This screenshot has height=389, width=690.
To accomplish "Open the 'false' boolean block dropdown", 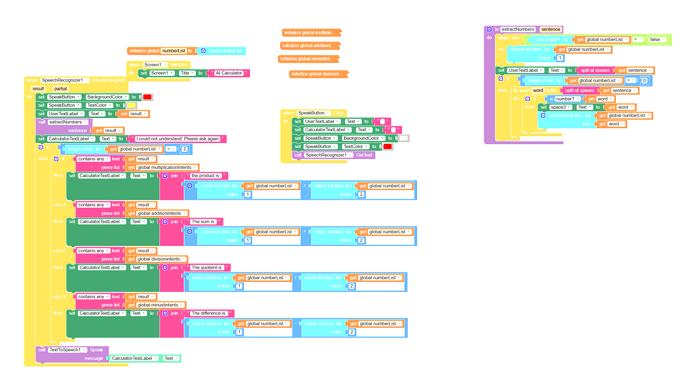I will (x=657, y=40).
